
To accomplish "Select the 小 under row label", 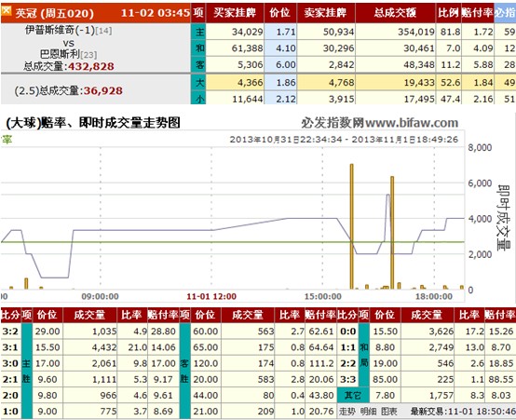I will tap(199, 98).
